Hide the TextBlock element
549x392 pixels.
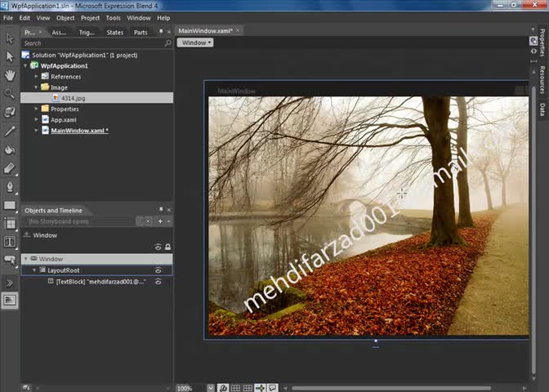158,282
